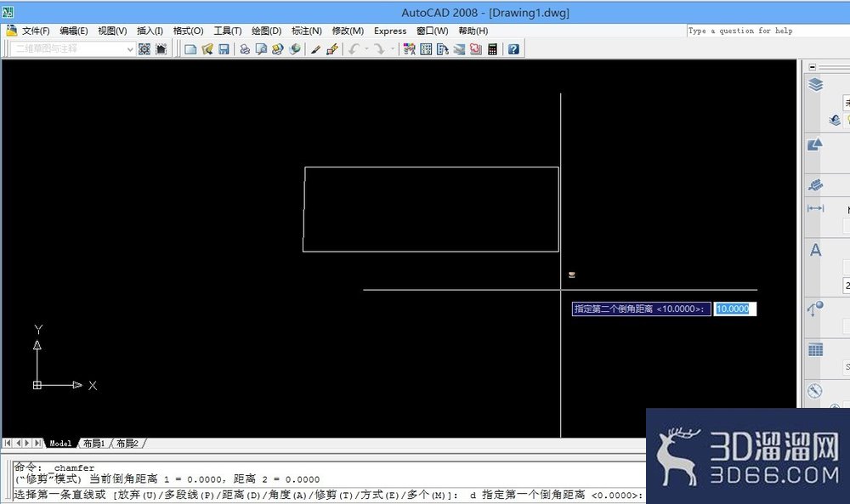Screen dimensions: 850x504
Task: Select the Text A icon on dashboard
Action: (815, 250)
